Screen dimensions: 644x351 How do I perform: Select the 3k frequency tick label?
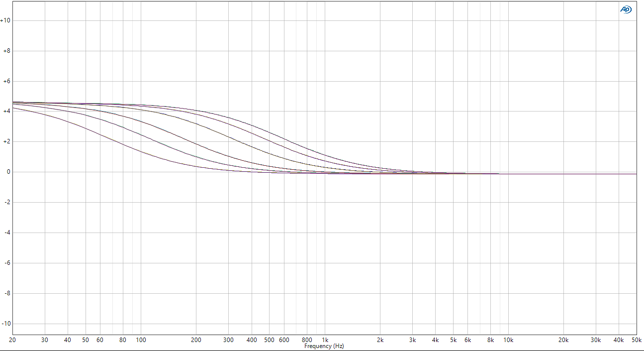pos(412,340)
